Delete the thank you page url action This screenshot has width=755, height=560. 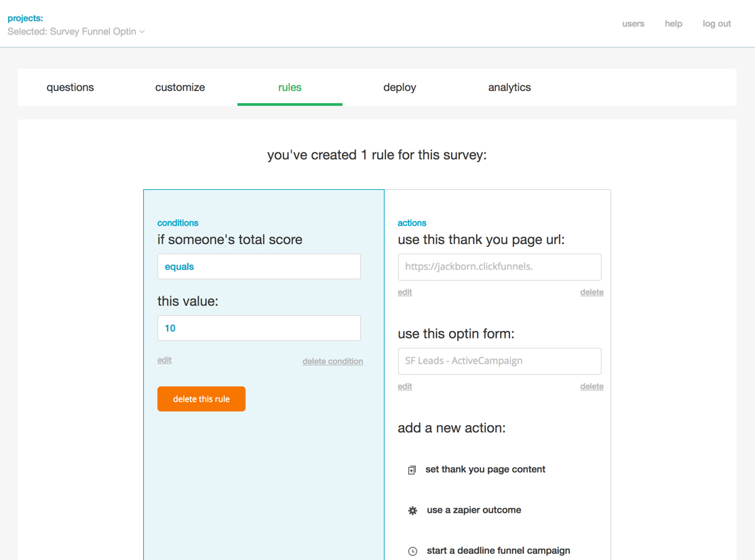(x=592, y=292)
